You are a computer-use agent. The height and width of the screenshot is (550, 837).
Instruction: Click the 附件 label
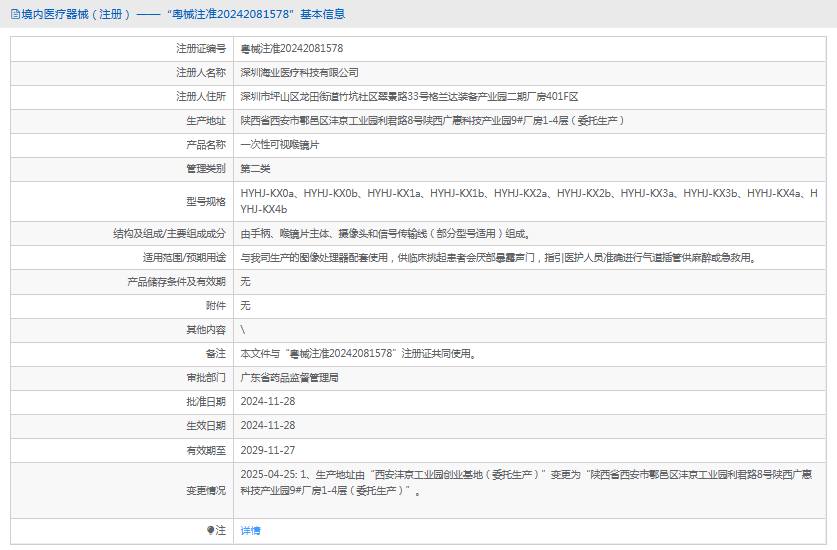[216, 305]
